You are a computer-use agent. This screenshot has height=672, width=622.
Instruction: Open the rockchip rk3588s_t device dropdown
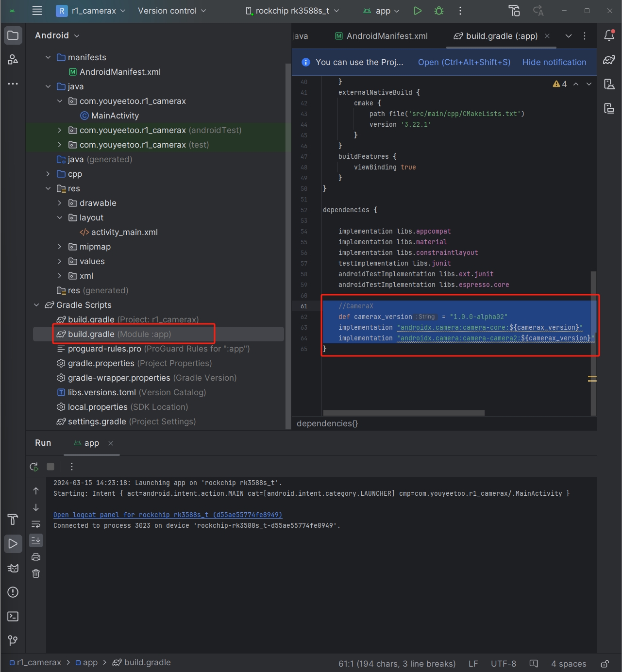[x=291, y=10]
